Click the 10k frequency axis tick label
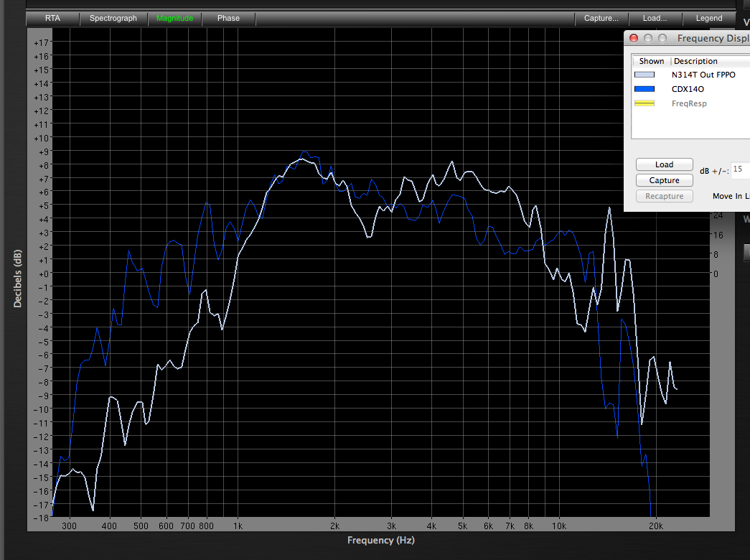 [x=558, y=526]
